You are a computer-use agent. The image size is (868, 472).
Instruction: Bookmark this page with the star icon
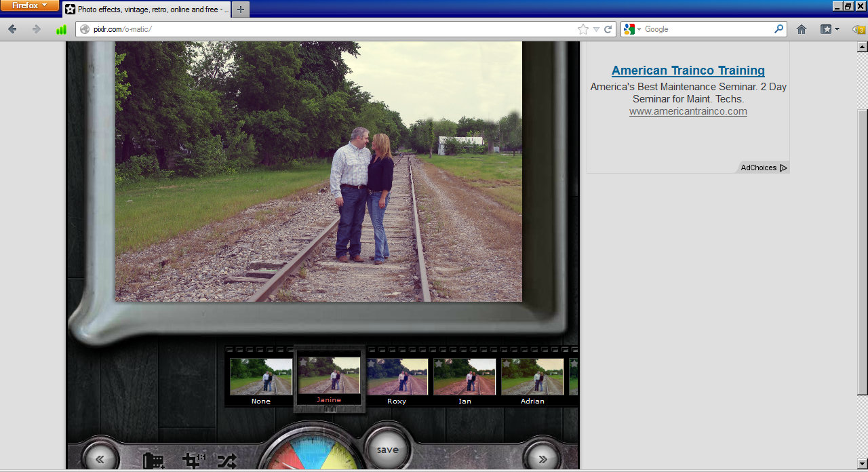[583, 29]
